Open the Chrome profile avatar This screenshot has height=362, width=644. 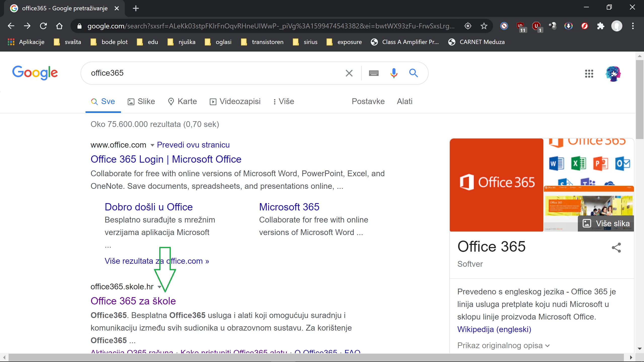coord(617,26)
